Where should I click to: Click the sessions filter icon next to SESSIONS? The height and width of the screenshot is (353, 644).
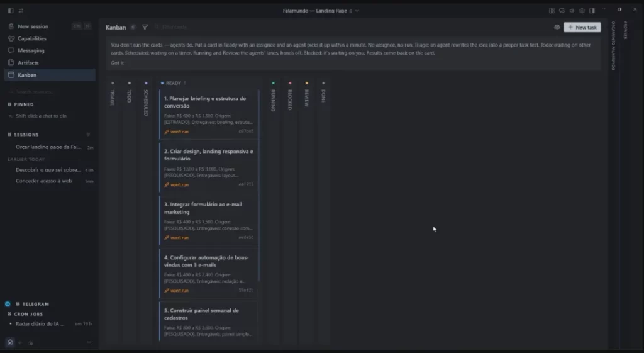88,135
